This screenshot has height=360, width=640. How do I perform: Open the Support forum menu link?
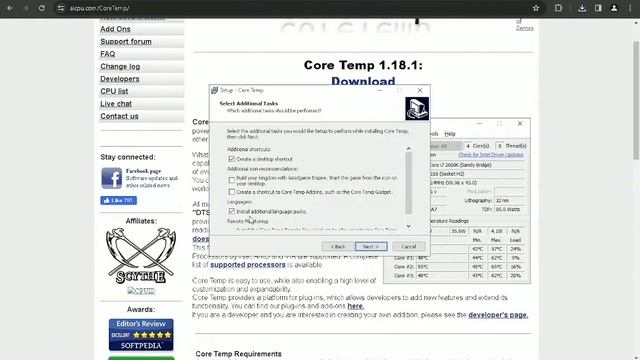(x=126, y=42)
